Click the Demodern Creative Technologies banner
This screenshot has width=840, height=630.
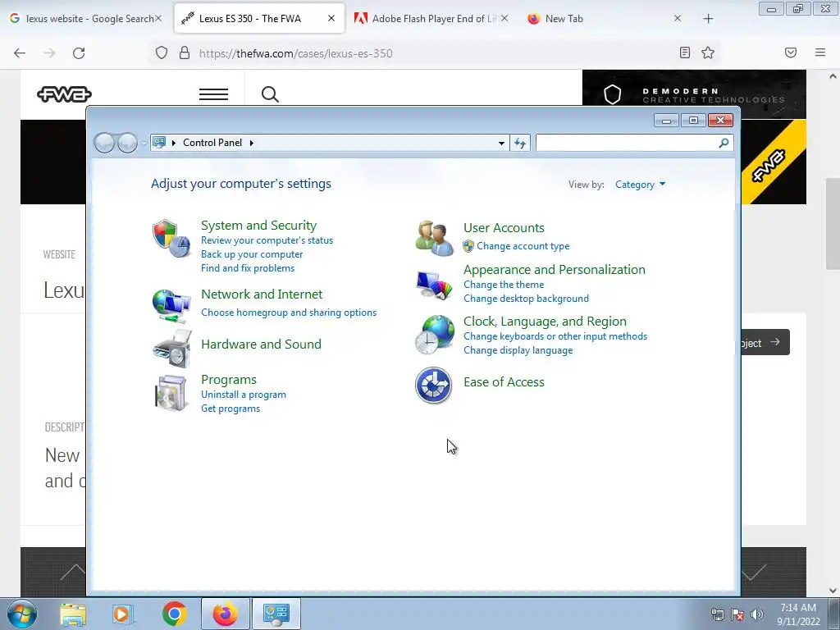(x=694, y=94)
